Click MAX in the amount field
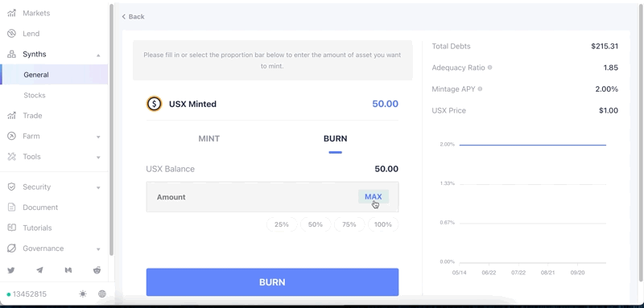Viewport: 644px width, 308px height. pyautogui.click(x=374, y=197)
